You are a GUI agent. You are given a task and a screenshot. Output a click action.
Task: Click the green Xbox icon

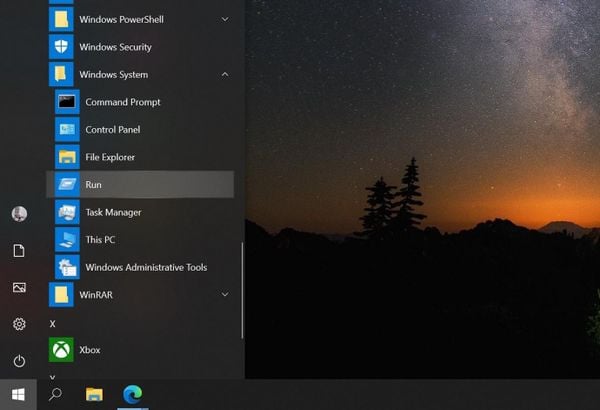[61, 350]
